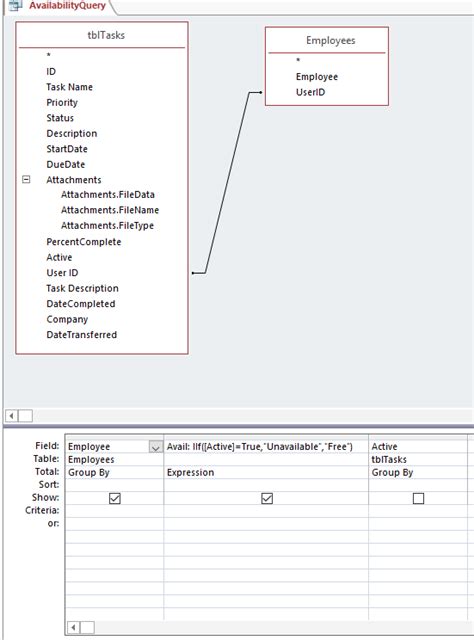Enable Show checkbox for Active column
474x640 pixels.
click(x=418, y=498)
